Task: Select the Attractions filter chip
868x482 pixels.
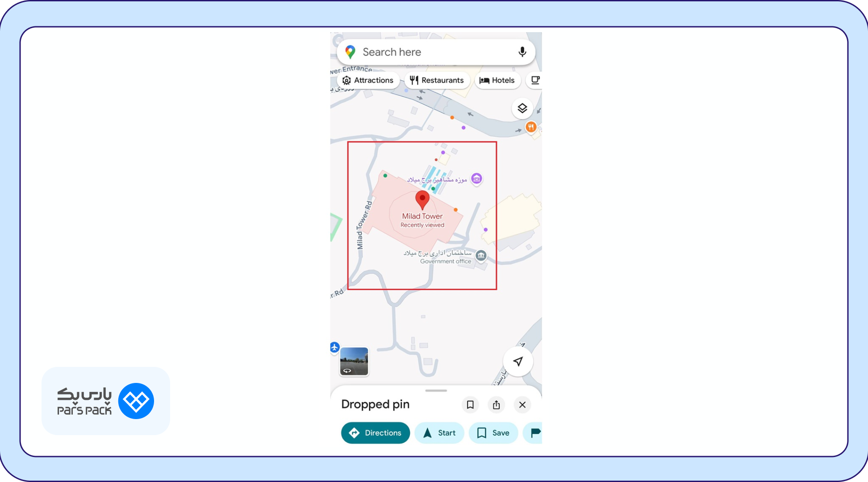Action: point(368,80)
